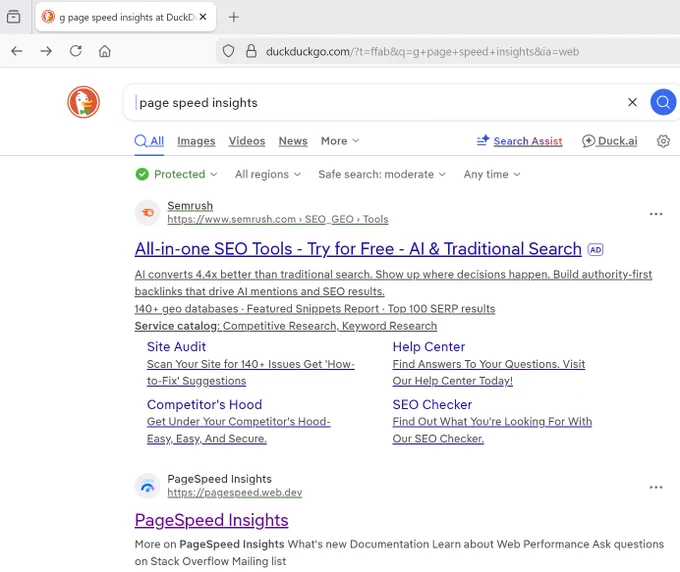
Task: Select the All results tab
Action: click(149, 141)
